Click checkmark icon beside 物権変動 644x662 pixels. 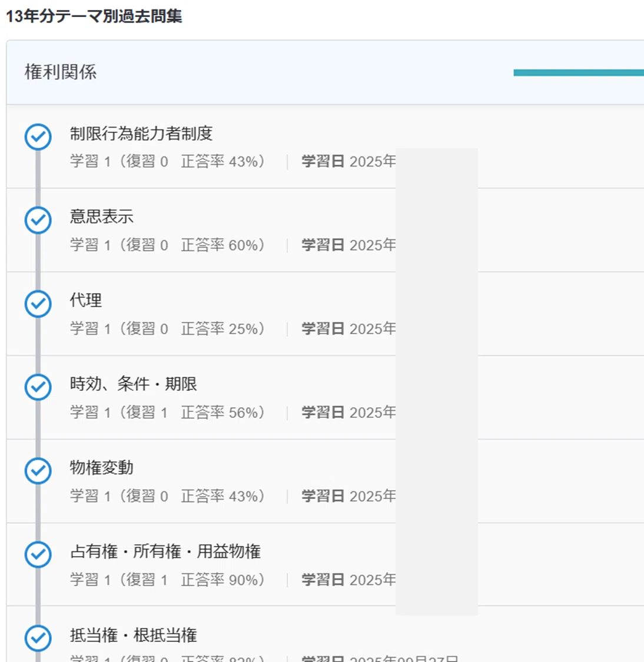click(x=38, y=471)
